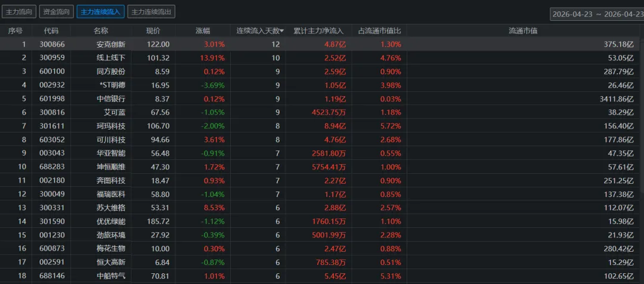Click current price 122.00
Image resolution: width=644 pixels, height=284 pixels.
pos(158,44)
